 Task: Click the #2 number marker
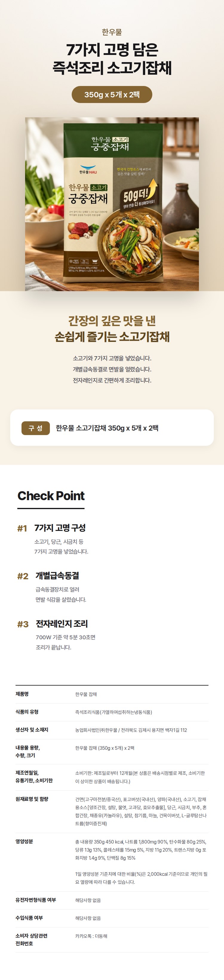pyautogui.click(x=23, y=576)
